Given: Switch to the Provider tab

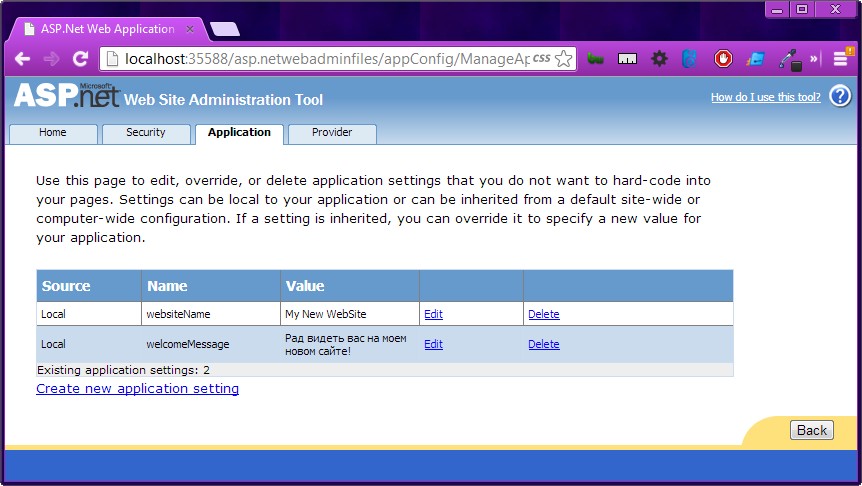Looking at the screenshot, I should pyautogui.click(x=332, y=134).
